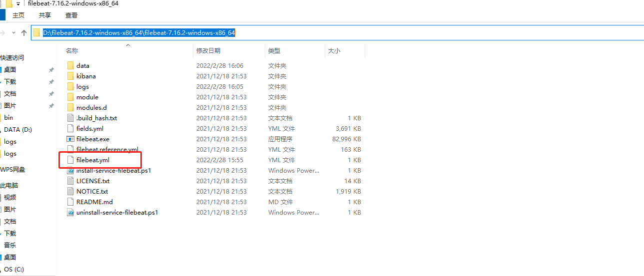Open the recent locations dropdown arrow
The image size is (644, 276).
pyautogui.click(x=13, y=33)
